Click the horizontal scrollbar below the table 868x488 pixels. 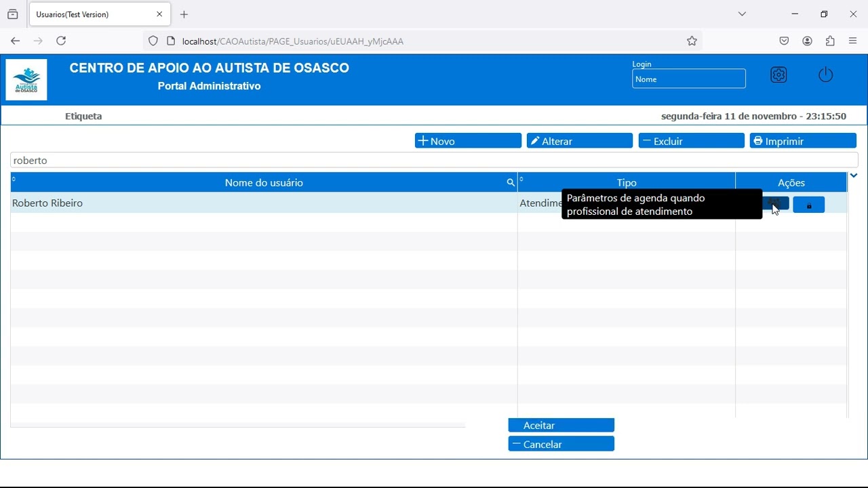point(238,426)
